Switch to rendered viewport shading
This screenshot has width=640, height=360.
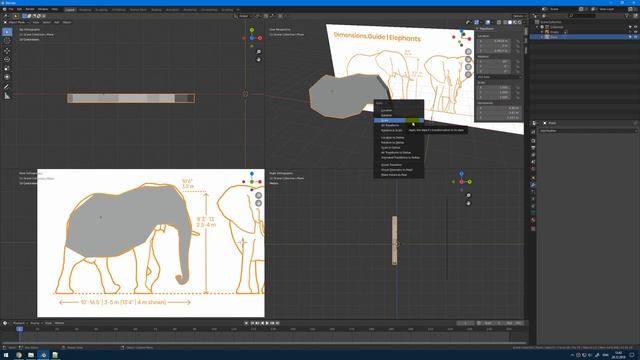point(520,22)
